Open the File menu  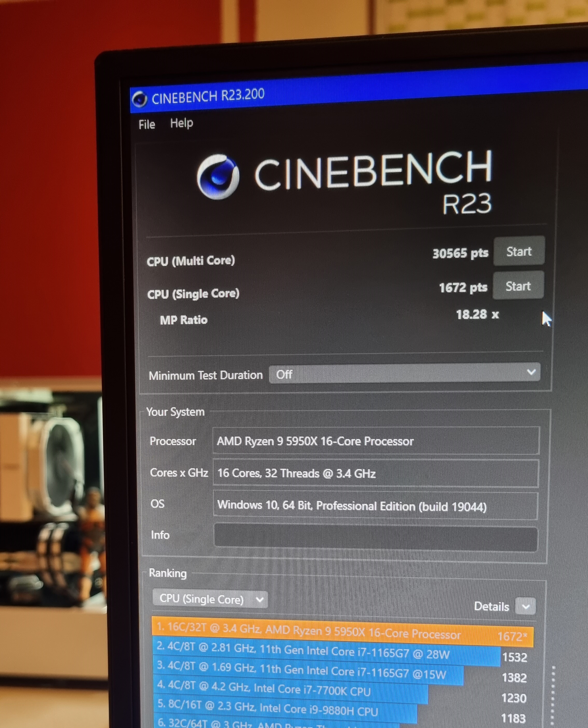(147, 125)
